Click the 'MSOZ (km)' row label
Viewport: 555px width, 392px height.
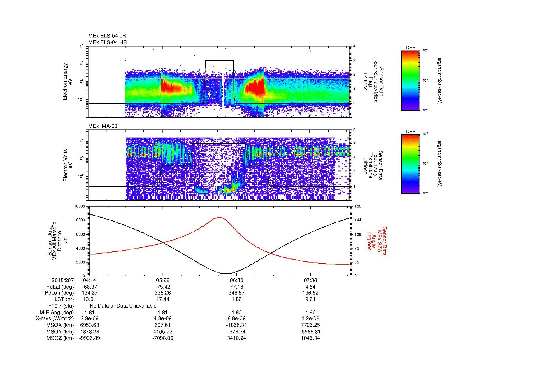(x=60, y=338)
